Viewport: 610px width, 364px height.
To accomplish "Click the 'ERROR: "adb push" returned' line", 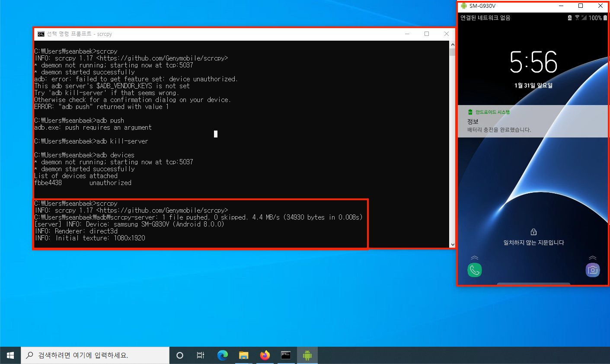I will [101, 107].
